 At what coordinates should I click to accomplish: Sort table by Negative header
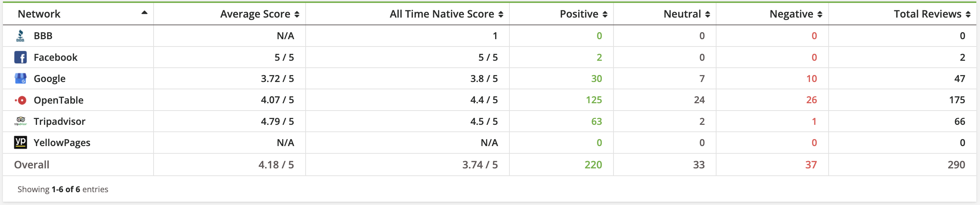tap(796, 14)
